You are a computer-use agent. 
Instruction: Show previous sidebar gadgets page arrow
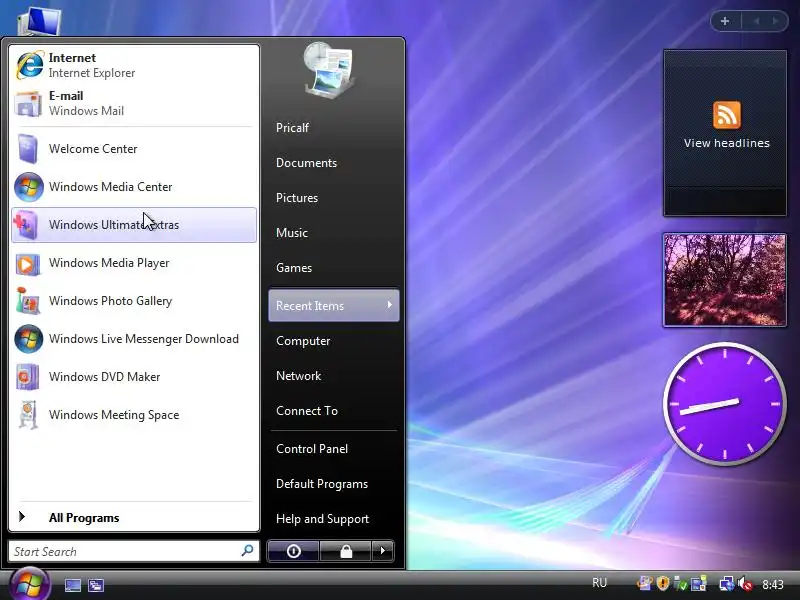(756, 21)
